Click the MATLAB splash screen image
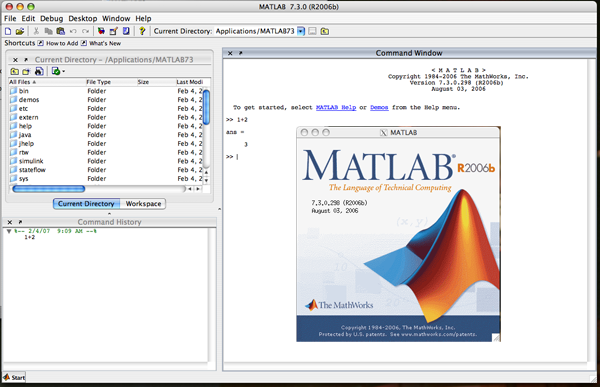This screenshot has height=387, width=600. [x=398, y=240]
